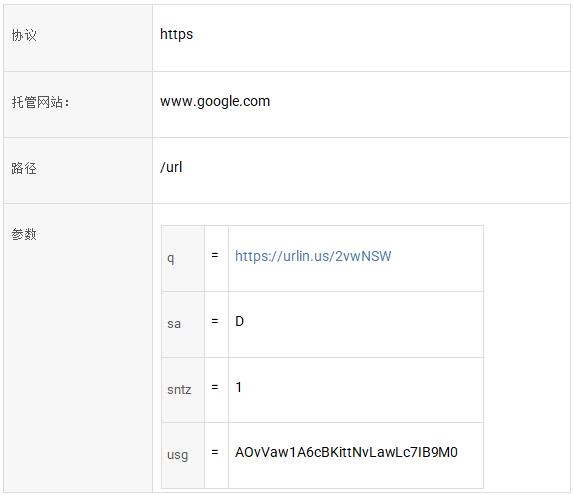Click the q parameter name cell
The height and width of the screenshot is (495, 574).
(183, 258)
